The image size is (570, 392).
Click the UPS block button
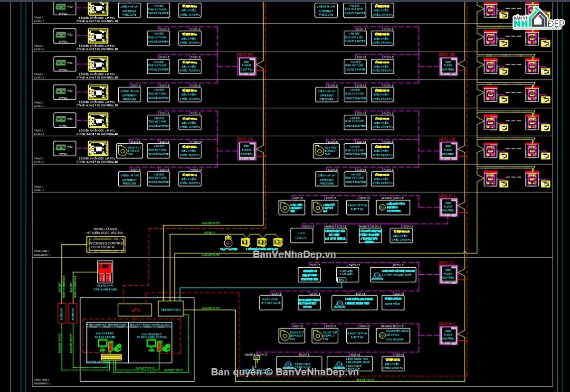point(135,309)
